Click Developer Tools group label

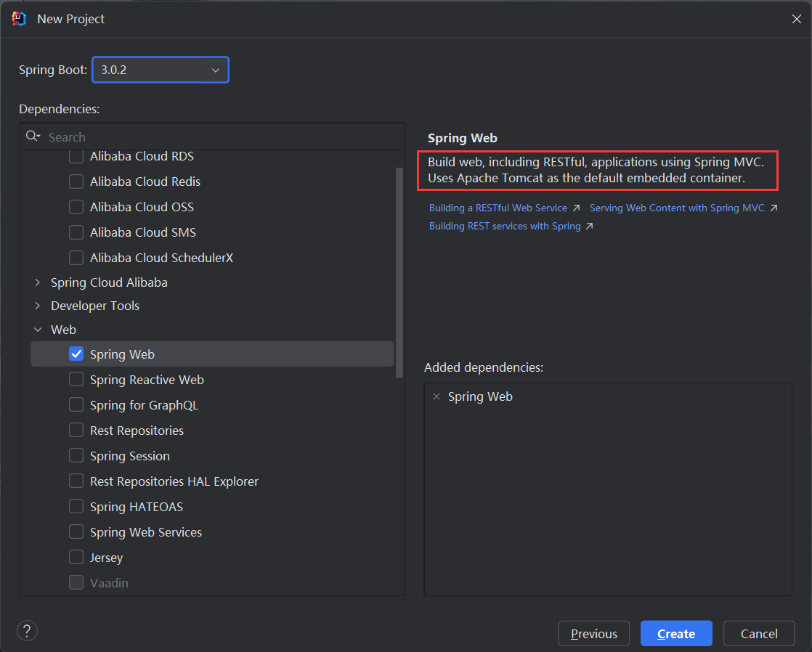click(x=95, y=306)
